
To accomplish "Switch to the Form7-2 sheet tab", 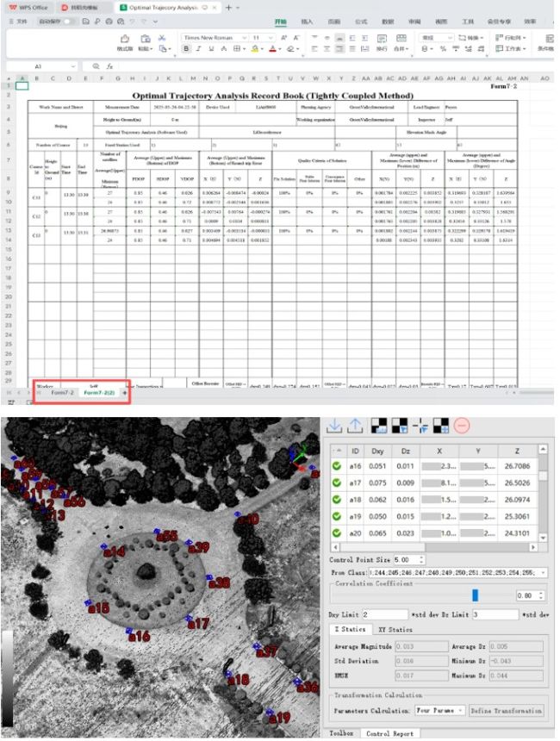I will [x=62, y=393].
